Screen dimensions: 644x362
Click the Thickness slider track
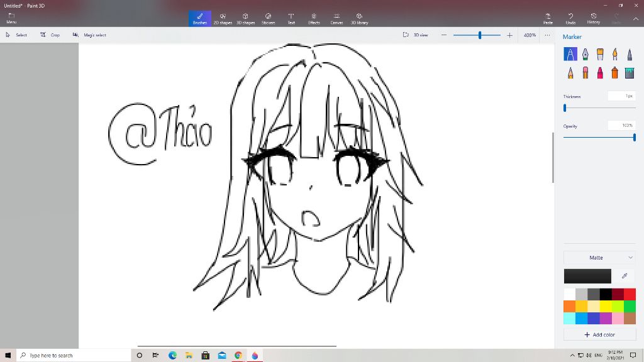pos(599,108)
